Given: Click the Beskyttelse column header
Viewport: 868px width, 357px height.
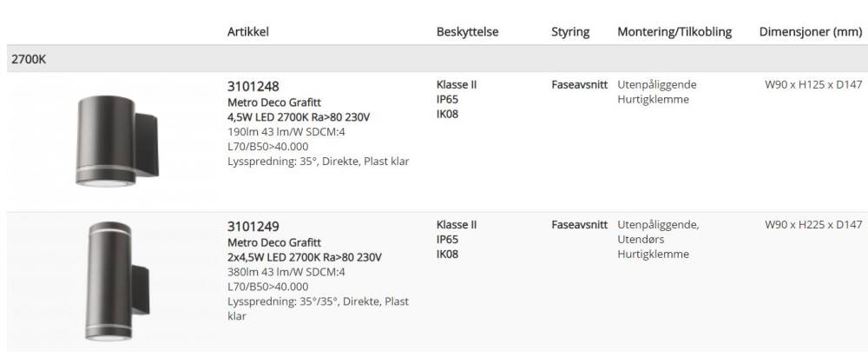Looking at the screenshot, I should coord(467,32).
